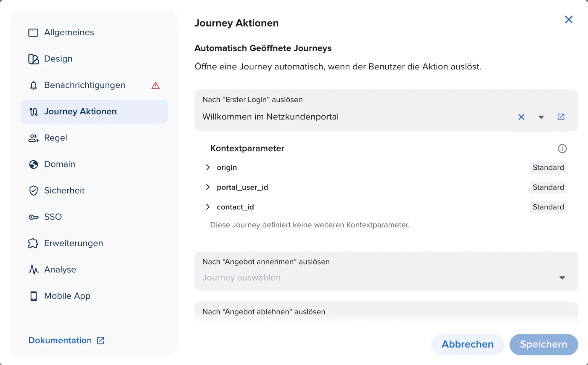The height and width of the screenshot is (365, 588).
Task: Go to Benachrichtigungen settings
Action: coord(94,85)
